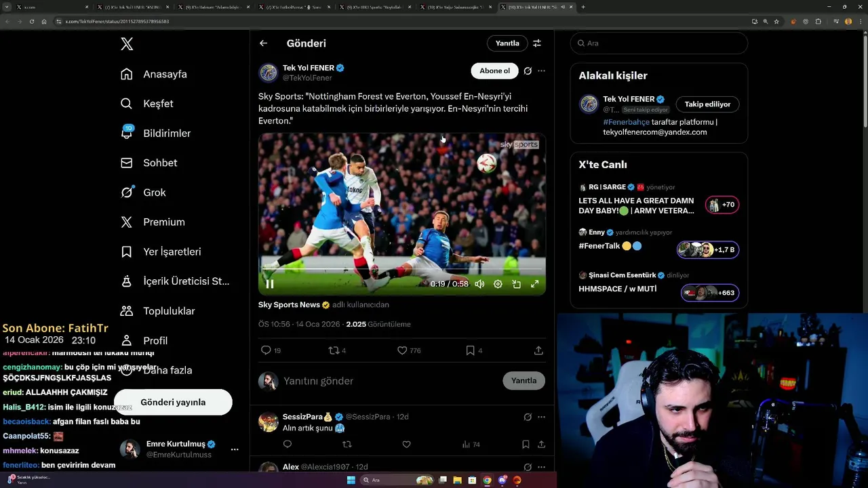868x488 pixels.
Task: Open a new browser tab
Action: [583, 7]
